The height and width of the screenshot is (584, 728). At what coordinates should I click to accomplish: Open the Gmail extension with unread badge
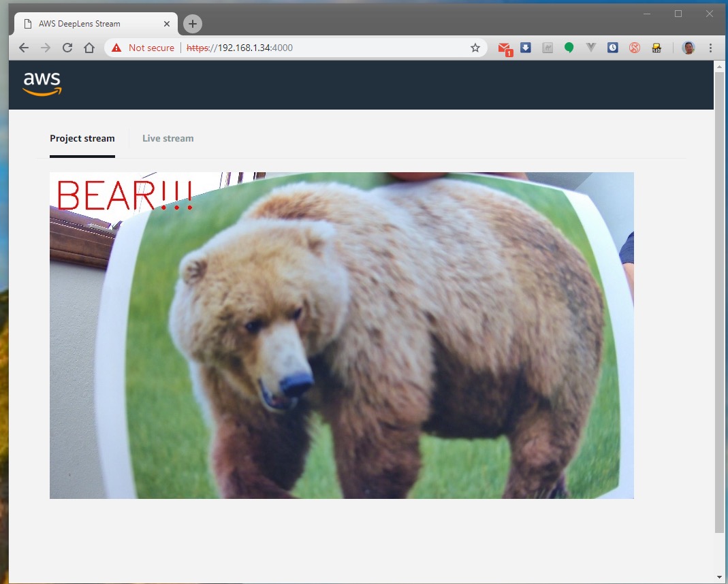coord(505,49)
